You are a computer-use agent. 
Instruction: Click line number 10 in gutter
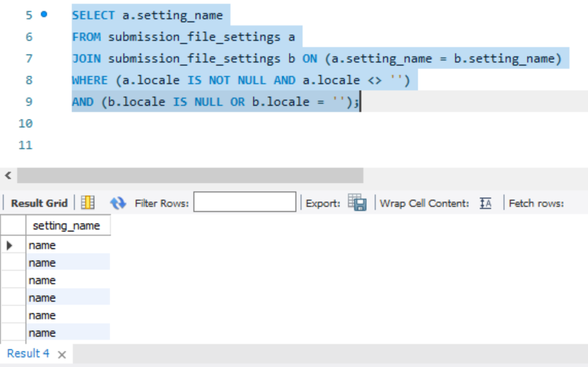25,124
